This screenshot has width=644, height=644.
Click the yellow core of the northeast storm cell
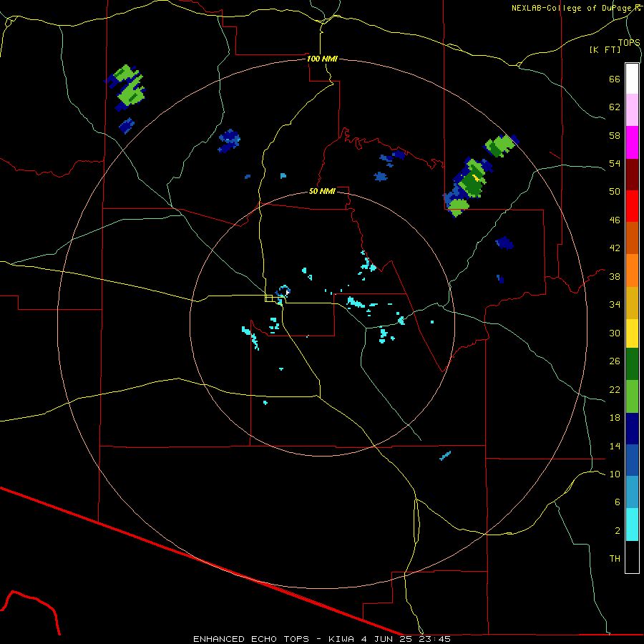(x=476, y=178)
